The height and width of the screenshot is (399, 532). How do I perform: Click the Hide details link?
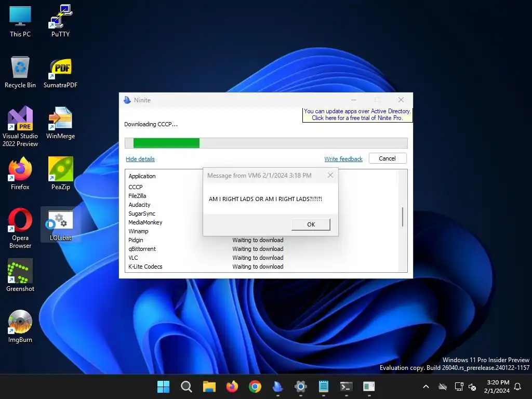[140, 159]
